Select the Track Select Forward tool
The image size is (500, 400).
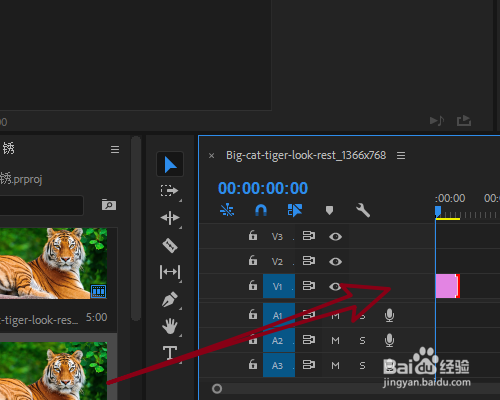170,191
